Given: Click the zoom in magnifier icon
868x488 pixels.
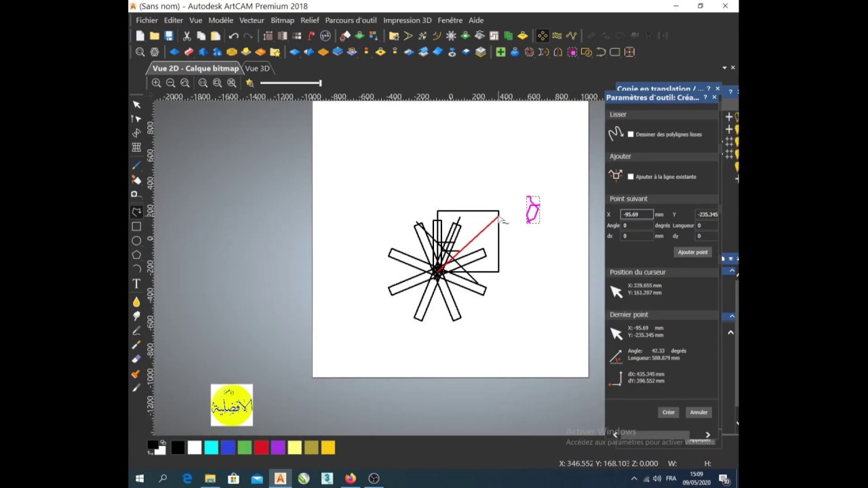Looking at the screenshot, I should (157, 83).
